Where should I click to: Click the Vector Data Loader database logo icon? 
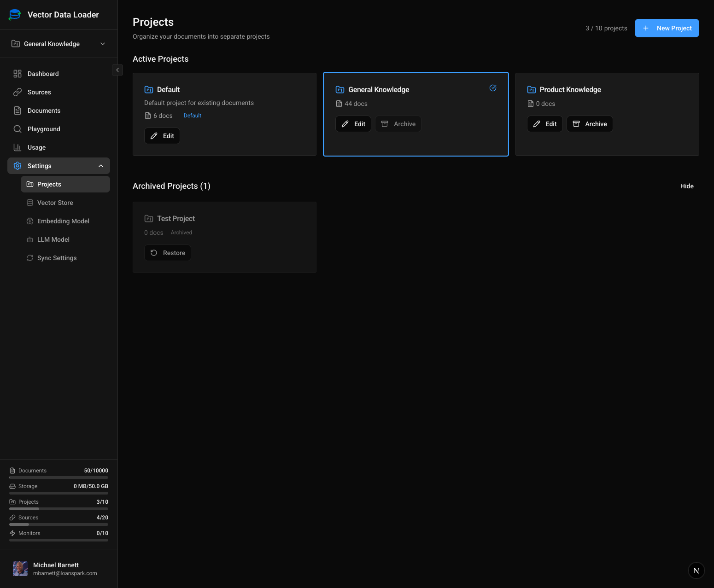point(14,14)
